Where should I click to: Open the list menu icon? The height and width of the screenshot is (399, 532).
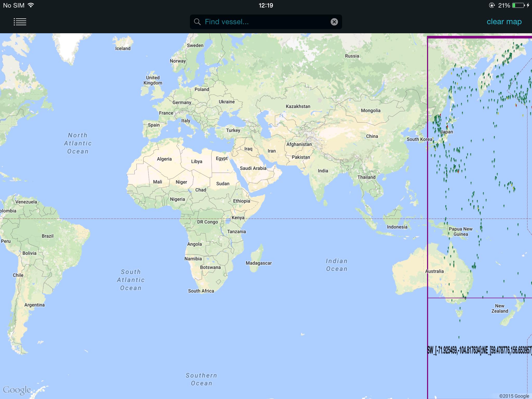[20, 22]
